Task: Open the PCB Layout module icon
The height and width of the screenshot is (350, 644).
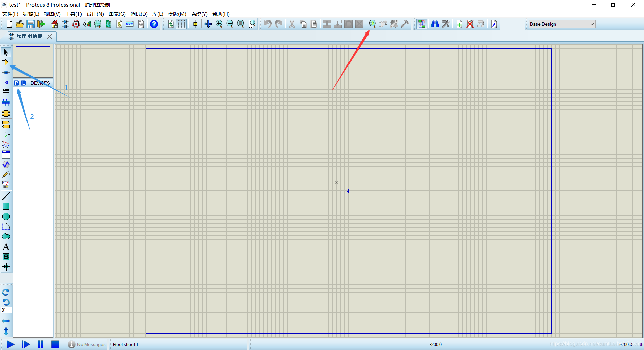Action: pos(76,24)
